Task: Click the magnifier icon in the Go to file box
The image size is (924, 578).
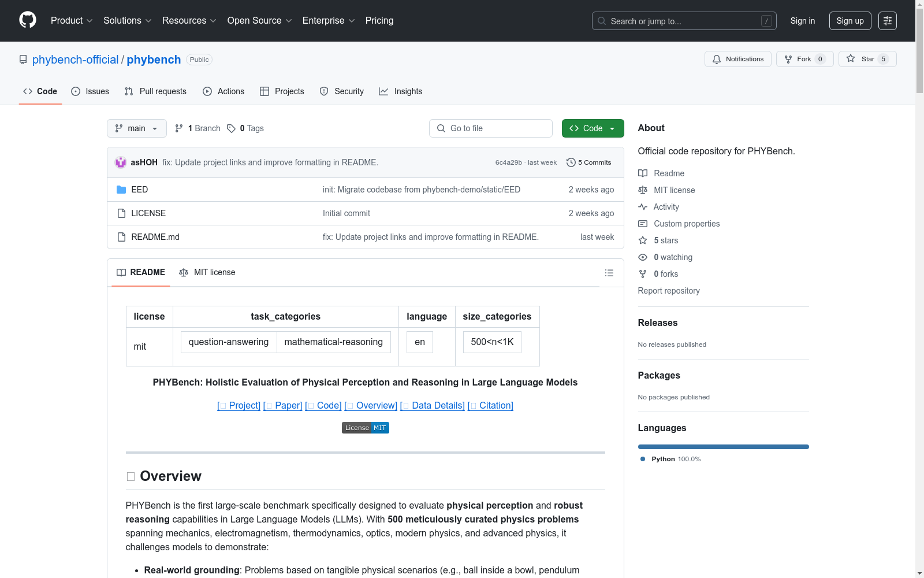Action: coord(441,128)
